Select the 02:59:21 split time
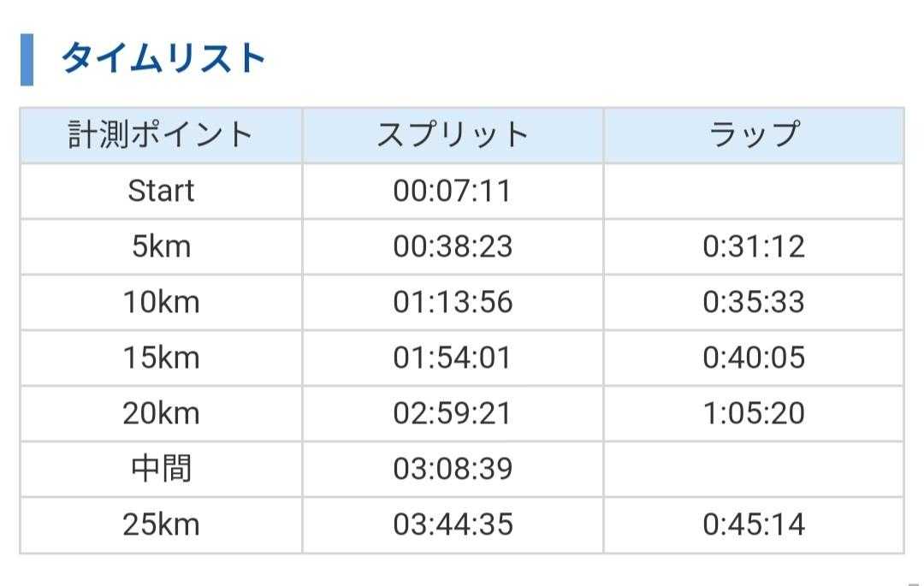This screenshot has width=924, height=586. (453, 413)
